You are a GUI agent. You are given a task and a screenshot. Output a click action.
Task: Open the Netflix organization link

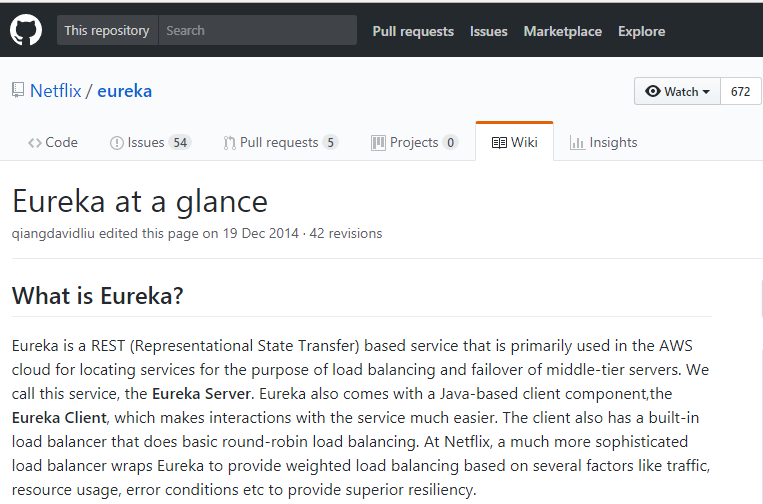55,91
